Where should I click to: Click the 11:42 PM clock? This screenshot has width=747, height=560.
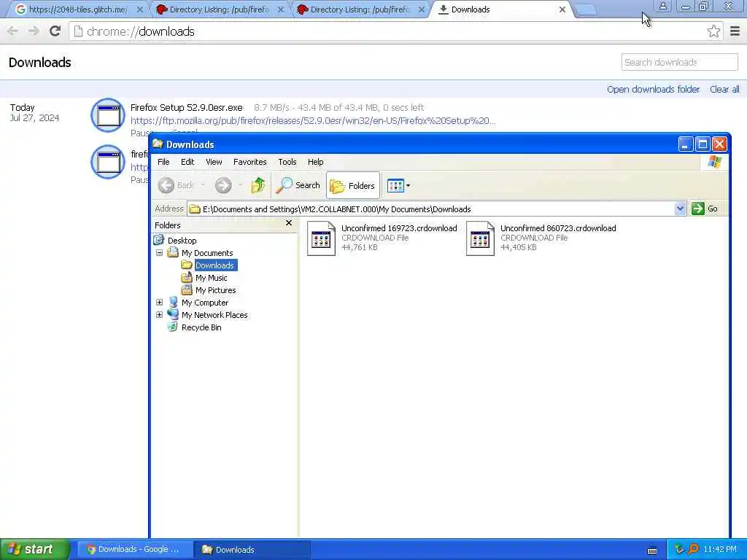[720, 549]
